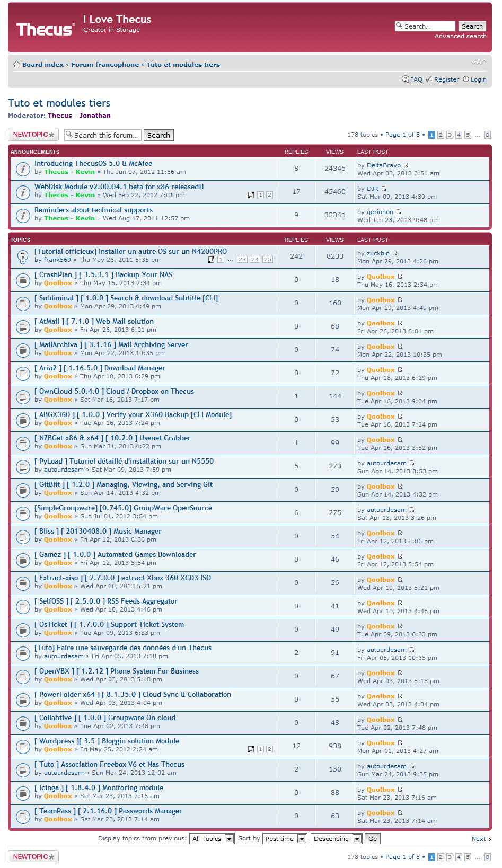502x868 pixels.
Task: View latest post icon in CrashPlan row
Action: pyautogui.click(x=400, y=277)
